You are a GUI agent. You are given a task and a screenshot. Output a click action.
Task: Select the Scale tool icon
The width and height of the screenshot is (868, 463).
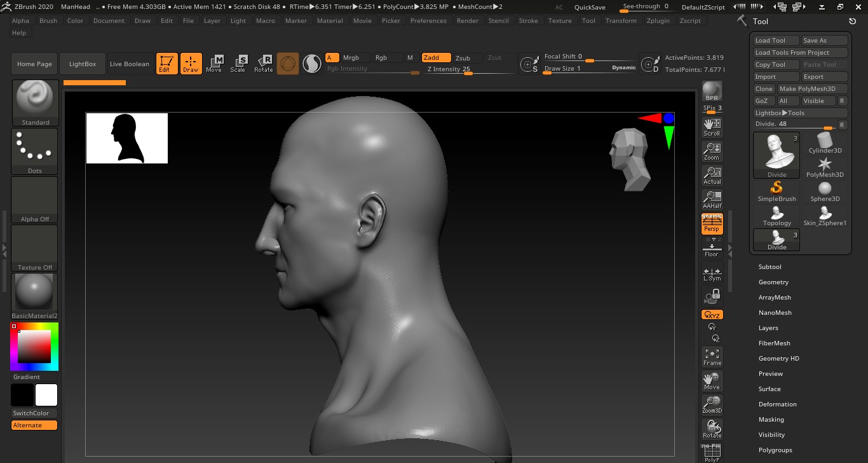click(238, 64)
